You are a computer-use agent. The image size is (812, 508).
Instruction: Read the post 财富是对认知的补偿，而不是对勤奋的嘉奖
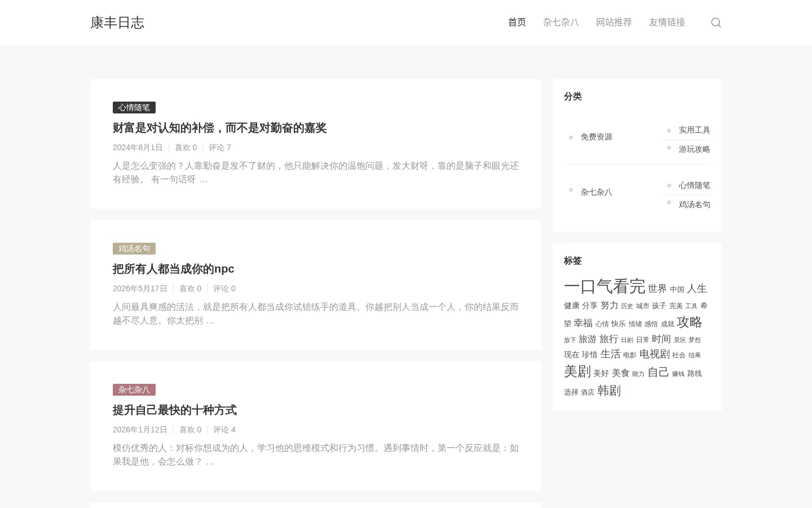220,128
